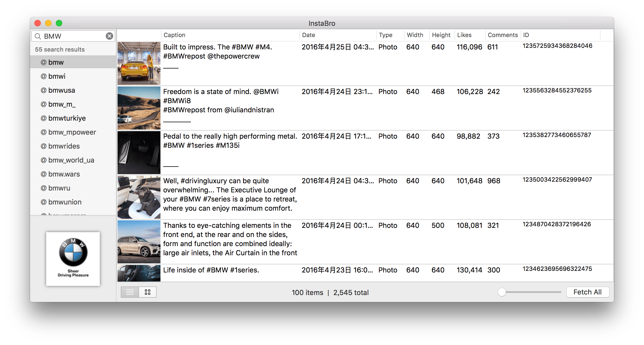Image resolution: width=644 pixels, height=345 pixels.
Task: Clear the BMW search text
Action: [109, 36]
